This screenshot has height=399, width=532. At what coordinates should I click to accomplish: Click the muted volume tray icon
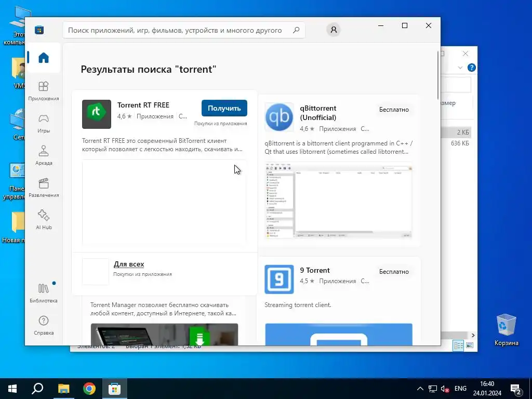click(x=445, y=389)
